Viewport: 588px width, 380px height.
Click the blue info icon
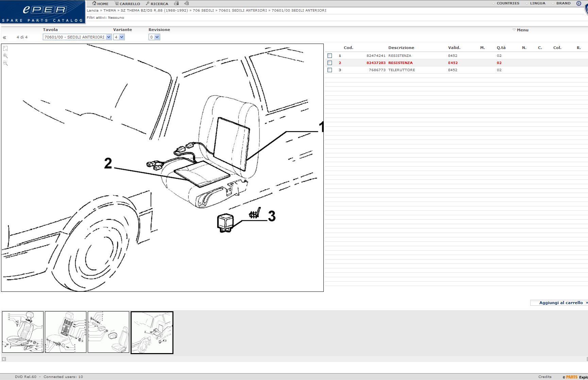click(578, 3)
